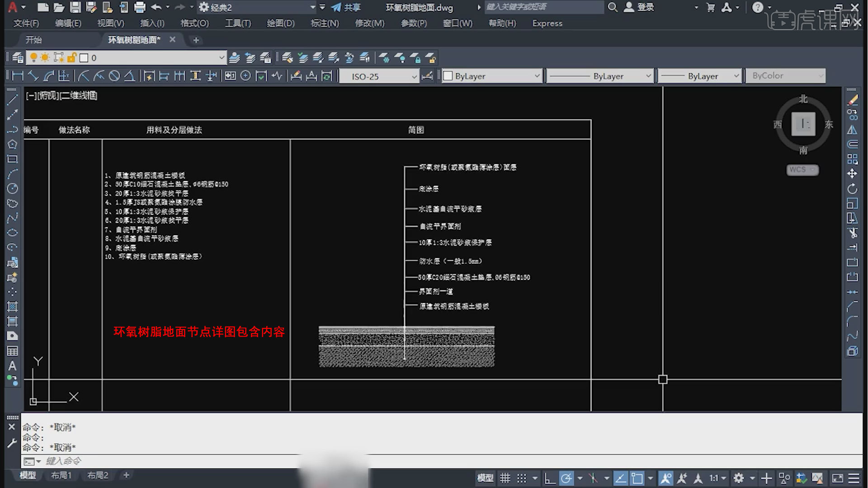Viewport: 868px width, 488px height.
Task: Select the Move tool
Action: 852,174
